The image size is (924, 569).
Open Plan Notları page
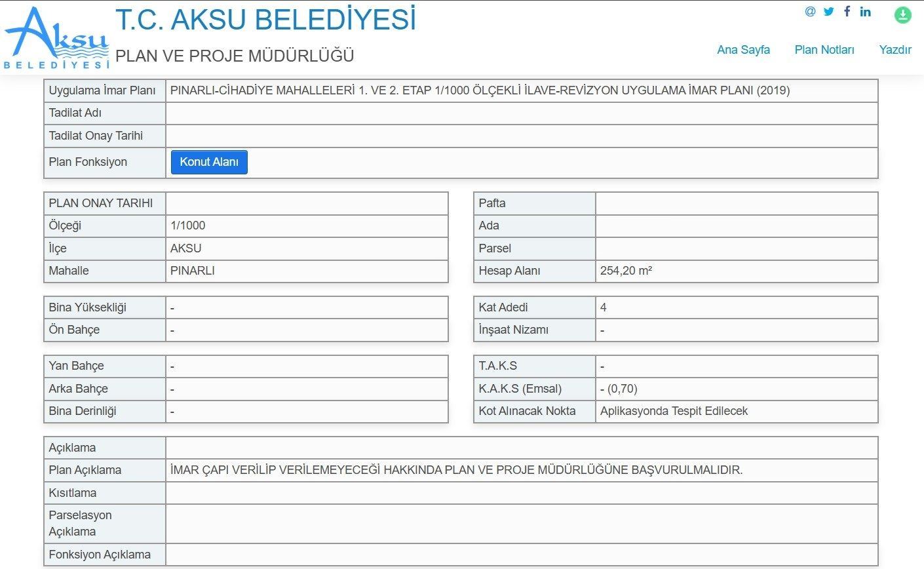[824, 50]
